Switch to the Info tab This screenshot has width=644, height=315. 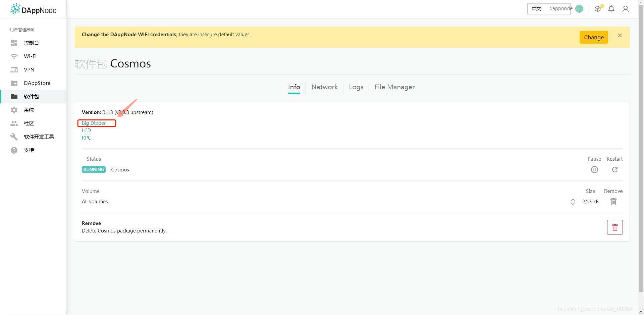[x=294, y=87]
